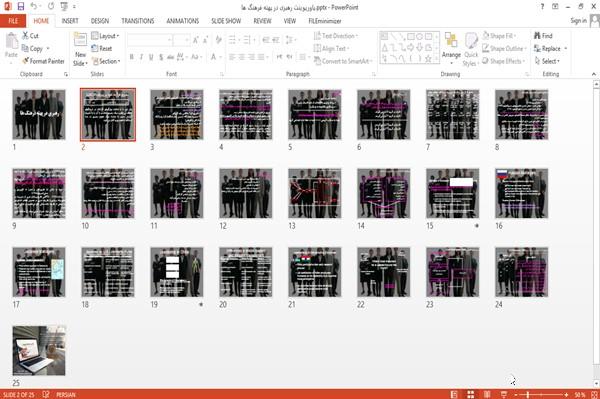Click the Save icon in quick access toolbar
This screenshot has width=600, height=399.
tap(21, 7)
